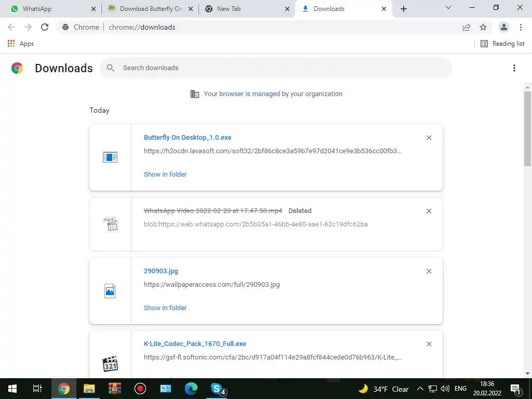Image resolution: width=532 pixels, height=399 pixels.
Task: Open the volume tray icon
Action: [x=445, y=389]
